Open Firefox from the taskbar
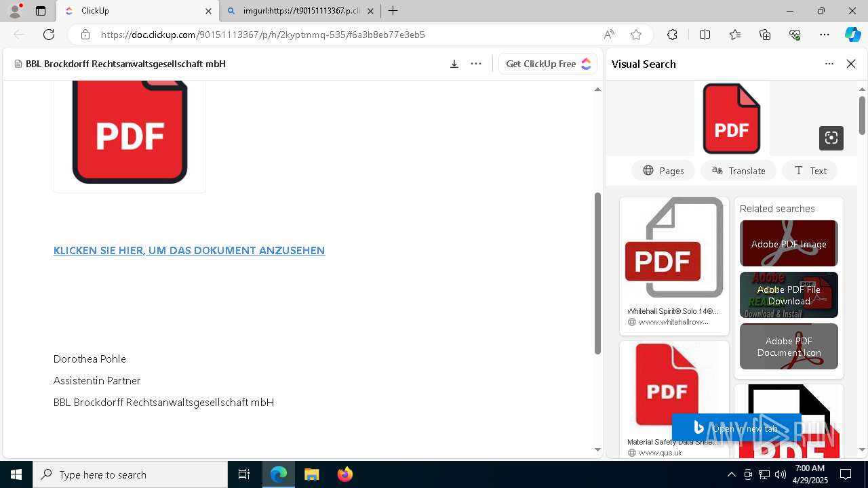 click(x=344, y=474)
